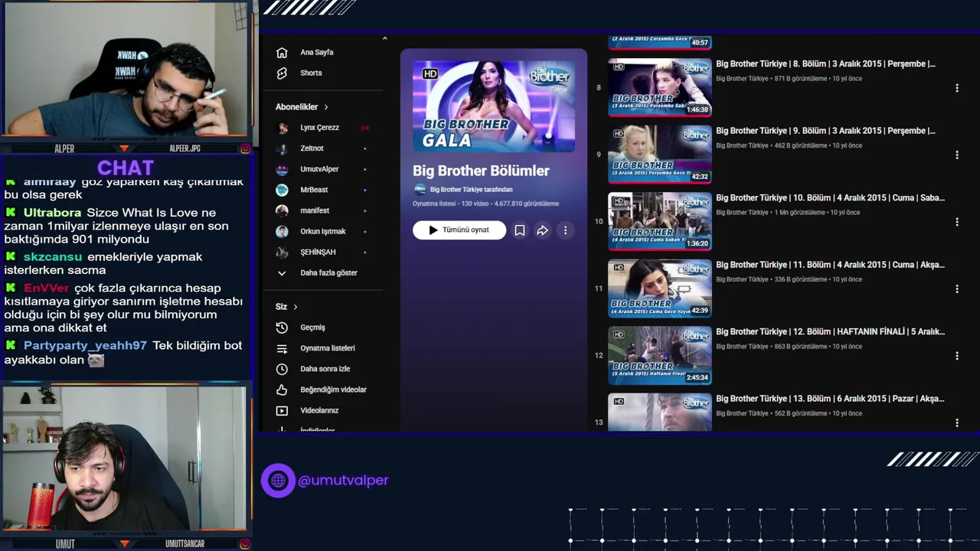Open the Oynatma listeleri icon
Viewport: 980px width, 551px height.
click(x=282, y=348)
